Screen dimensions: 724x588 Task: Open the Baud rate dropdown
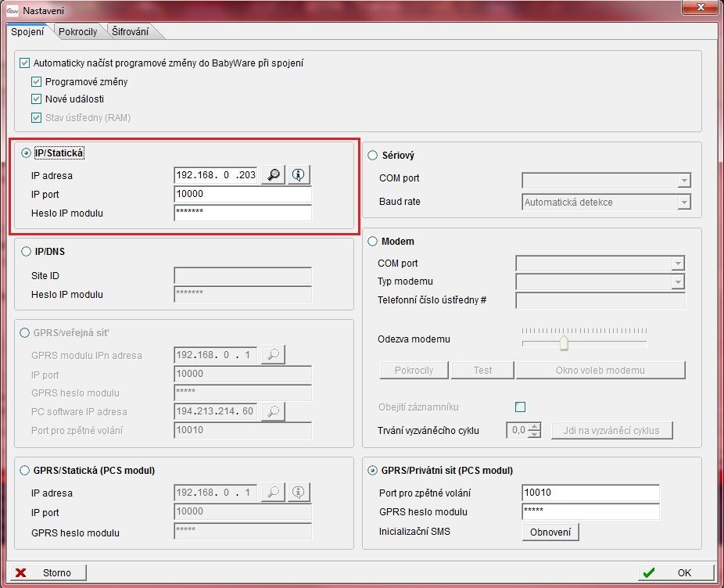[684, 203]
